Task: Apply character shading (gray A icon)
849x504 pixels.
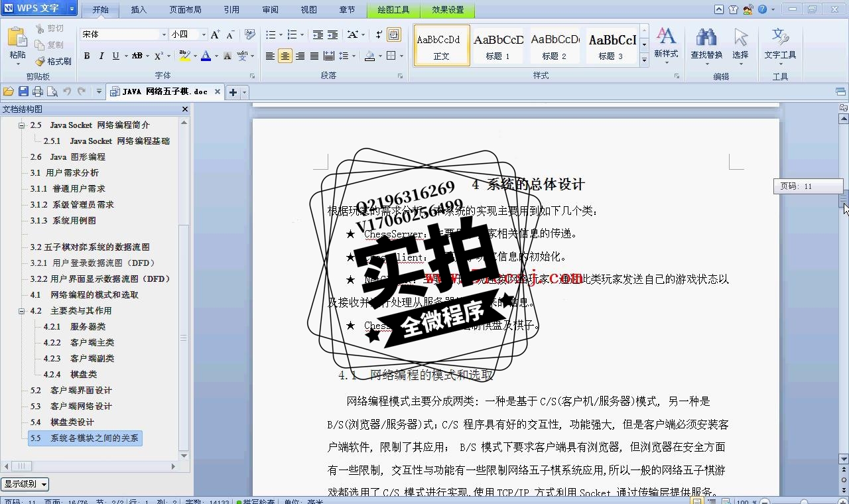Action: click(x=227, y=56)
